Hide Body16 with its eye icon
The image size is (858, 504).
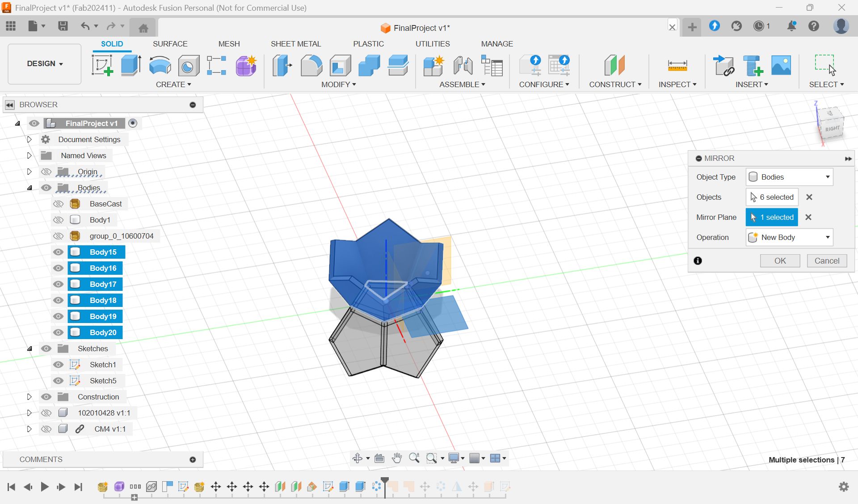point(58,268)
